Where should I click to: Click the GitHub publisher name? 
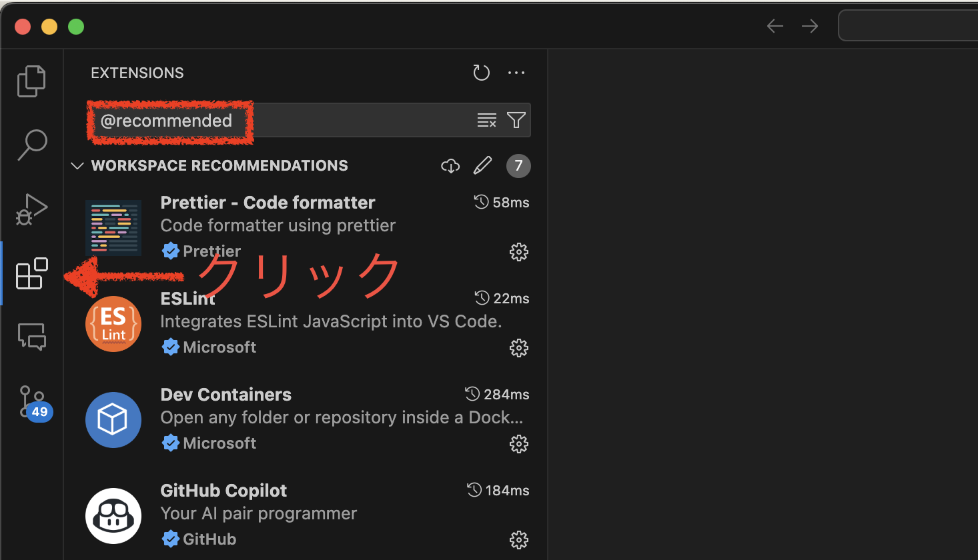209,539
